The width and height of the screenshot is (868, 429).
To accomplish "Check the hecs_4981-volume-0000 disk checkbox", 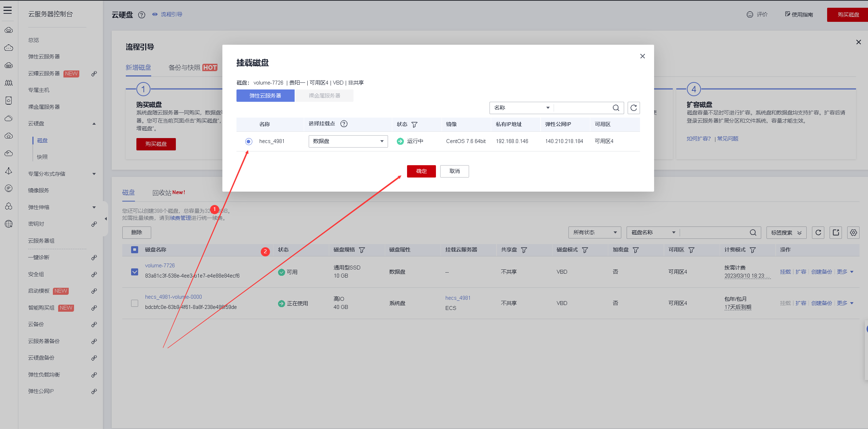I will point(135,303).
